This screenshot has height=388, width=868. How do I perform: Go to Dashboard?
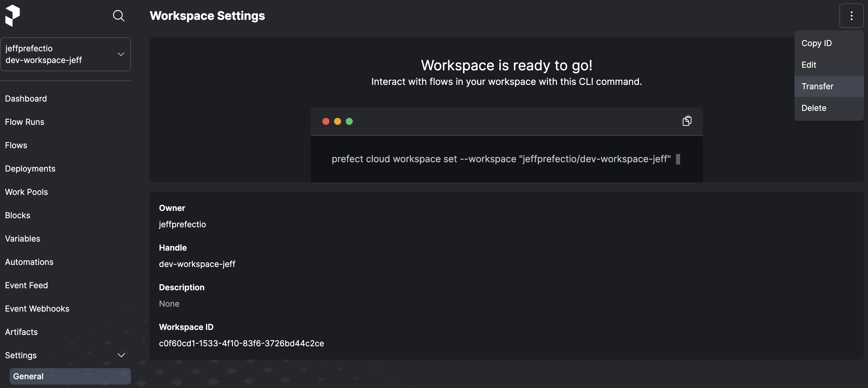(x=26, y=99)
